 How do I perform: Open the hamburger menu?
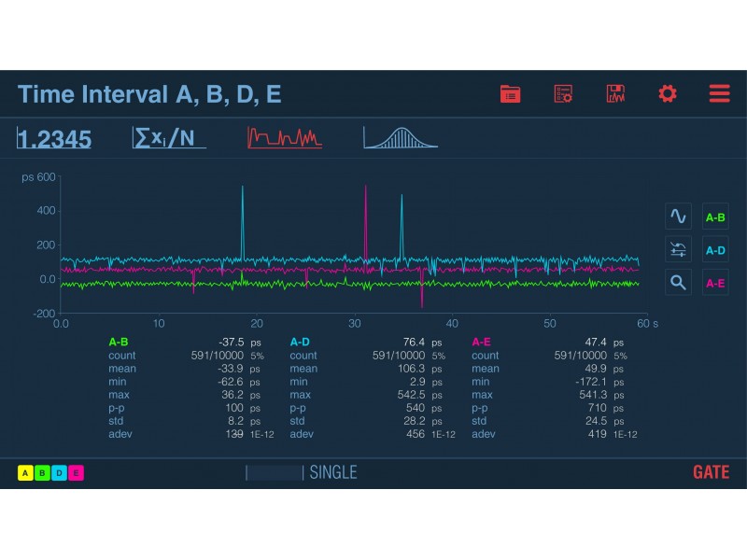click(x=718, y=93)
